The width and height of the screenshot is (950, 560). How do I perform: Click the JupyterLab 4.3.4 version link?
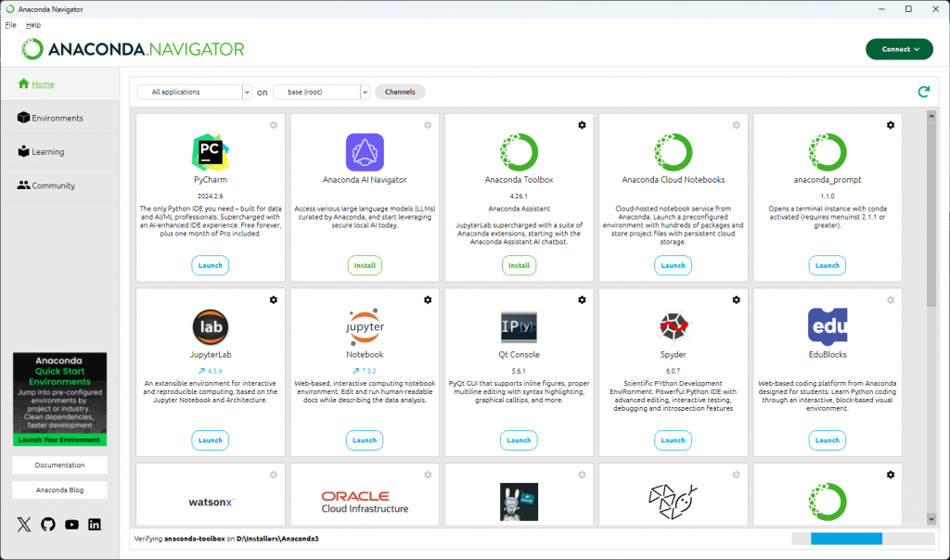tap(211, 371)
